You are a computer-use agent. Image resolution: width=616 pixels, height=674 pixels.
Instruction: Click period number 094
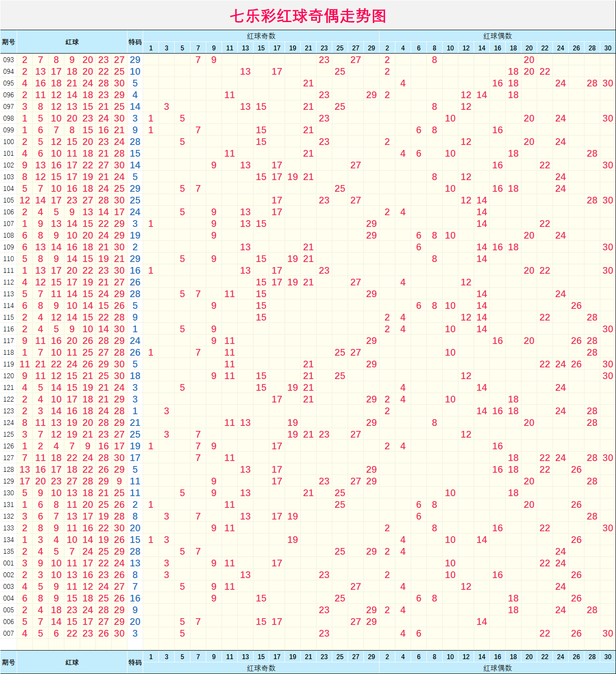coord(9,72)
